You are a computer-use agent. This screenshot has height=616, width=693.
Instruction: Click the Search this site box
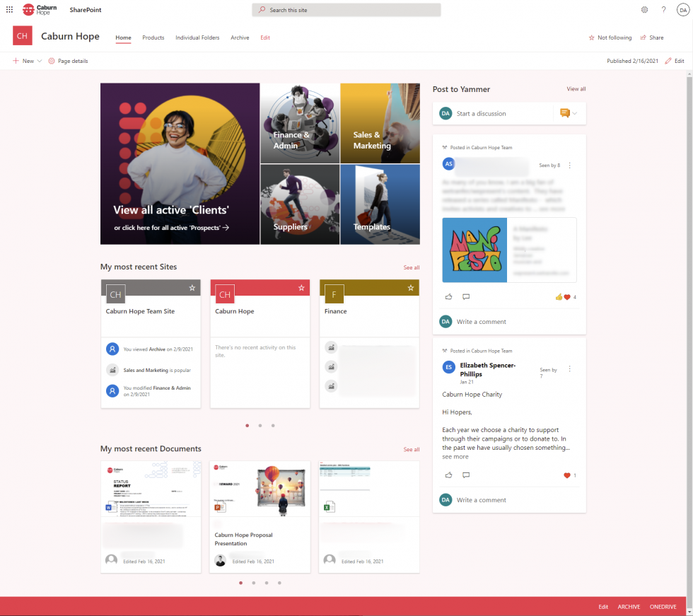(346, 10)
